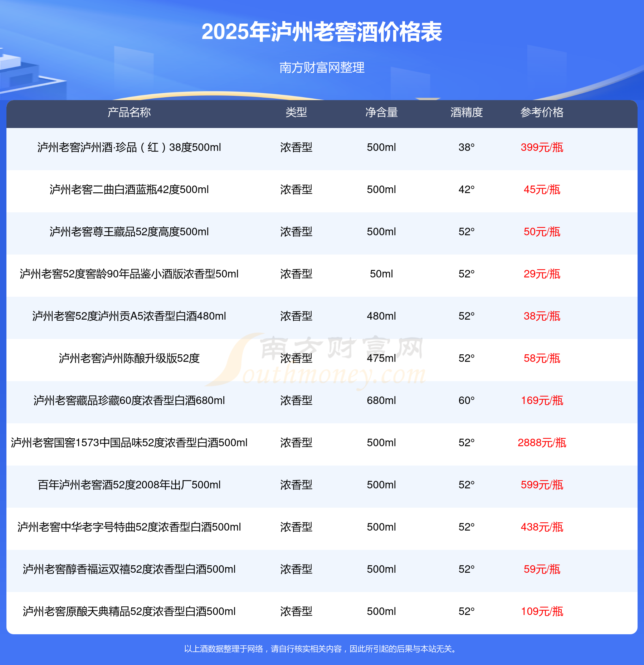
Task: Select the price "58元/瓶"
Action: [x=542, y=358]
